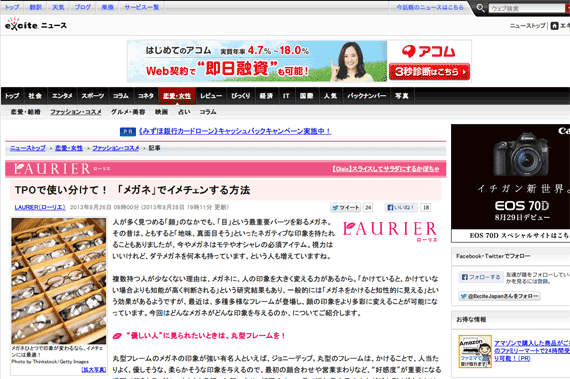
Task: Open 天気 in the top bar
Action: [x=58, y=7]
